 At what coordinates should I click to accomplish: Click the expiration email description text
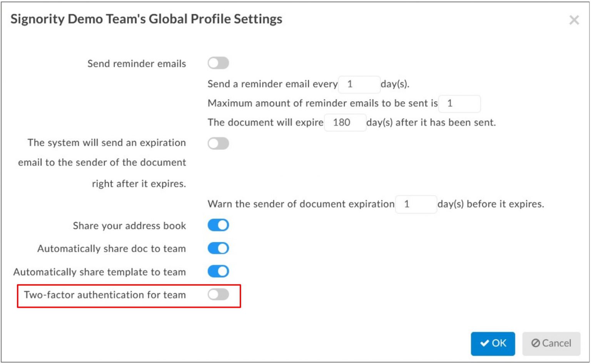(101, 162)
